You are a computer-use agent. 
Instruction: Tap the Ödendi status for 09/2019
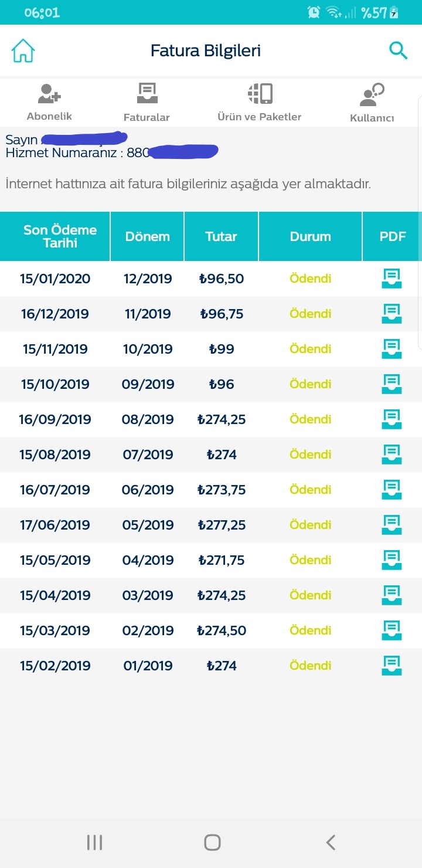pyautogui.click(x=311, y=384)
